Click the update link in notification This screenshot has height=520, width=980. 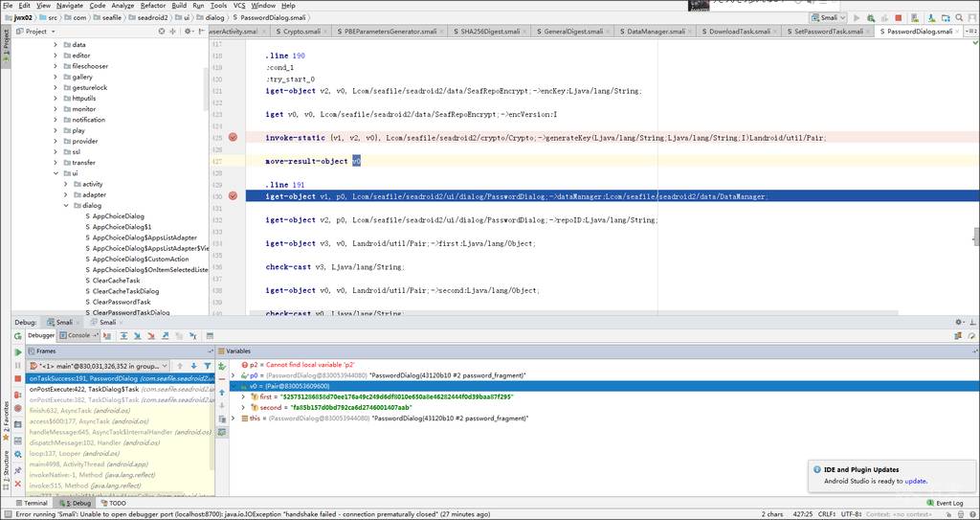click(x=915, y=481)
